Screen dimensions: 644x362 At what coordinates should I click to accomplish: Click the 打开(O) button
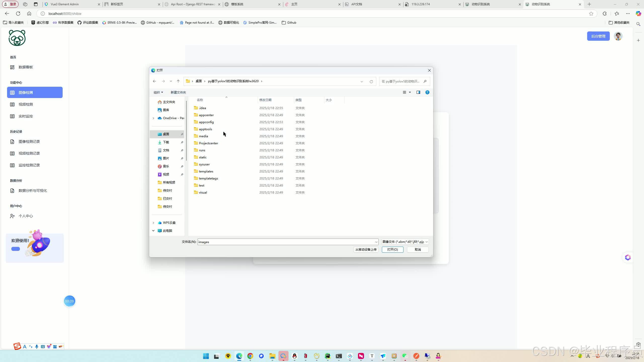[x=392, y=249]
